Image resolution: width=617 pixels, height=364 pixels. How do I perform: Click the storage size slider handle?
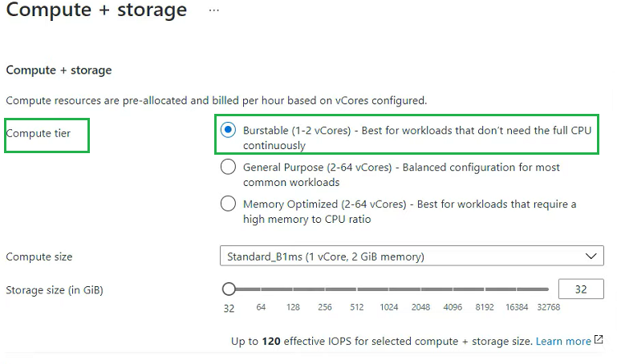229,289
